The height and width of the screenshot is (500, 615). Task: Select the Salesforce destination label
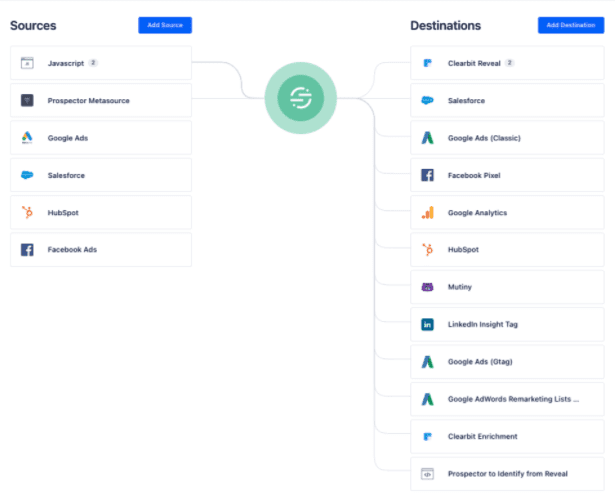pos(466,100)
